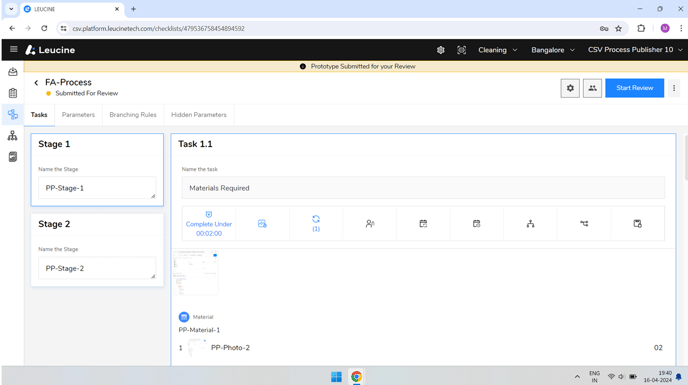Viewport: 688px width, 385px height.
Task: Click the scan QR icon in header
Action: pos(461,50)
